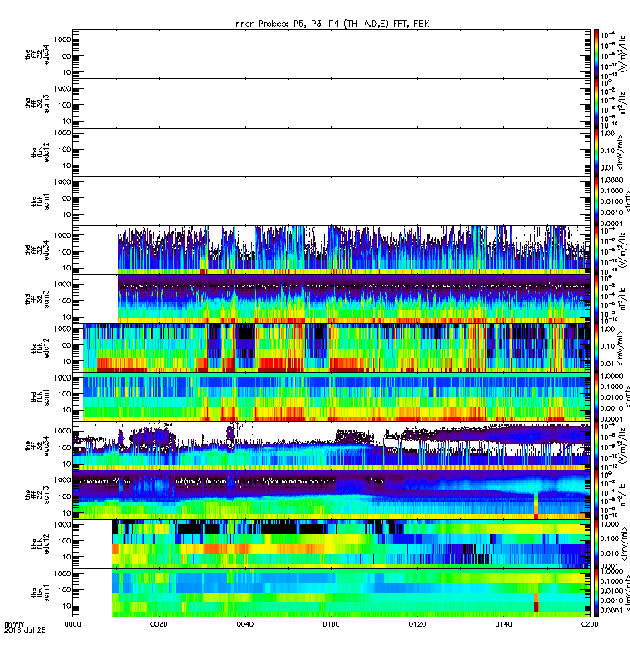Screen dimensions: 630x672
Task: Click the "thd fbk scm1" y-axis panel label
Action: click(39, 396)
